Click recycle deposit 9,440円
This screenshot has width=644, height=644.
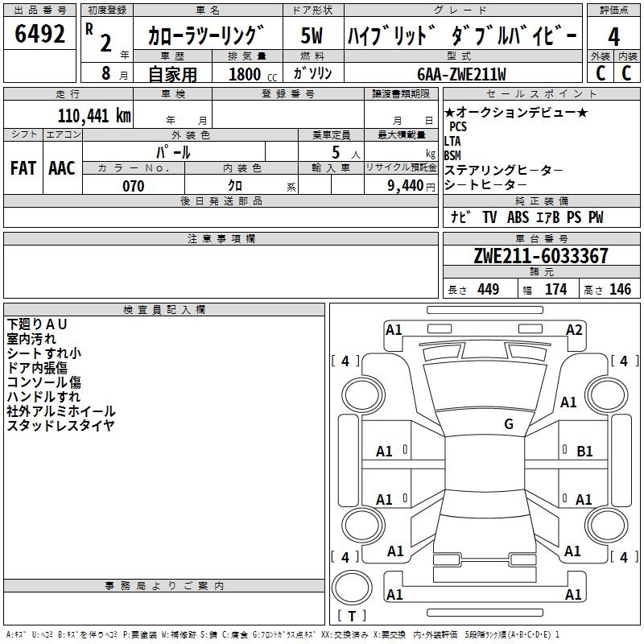(411, 186)
